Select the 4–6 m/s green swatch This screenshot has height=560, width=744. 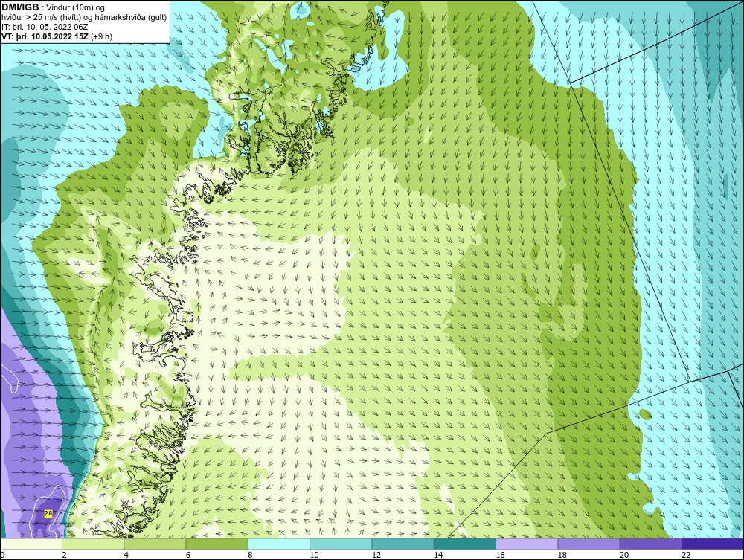point(155,544)
